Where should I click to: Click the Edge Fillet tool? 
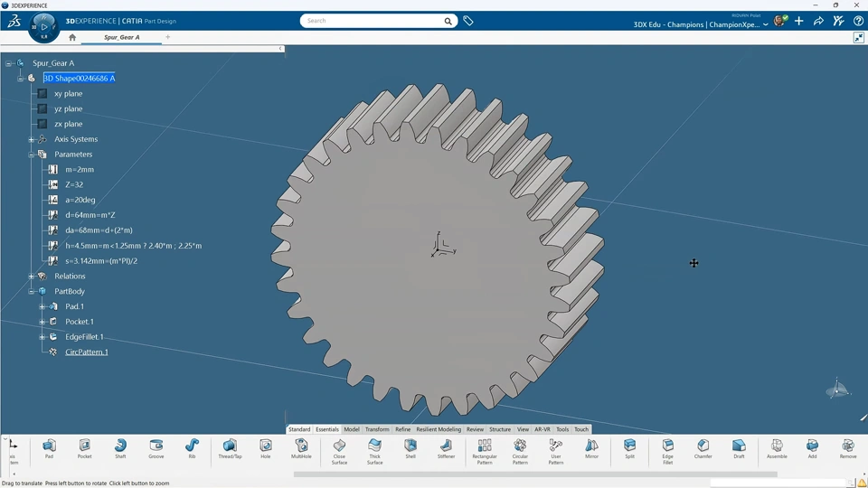[x=667, y=446]
